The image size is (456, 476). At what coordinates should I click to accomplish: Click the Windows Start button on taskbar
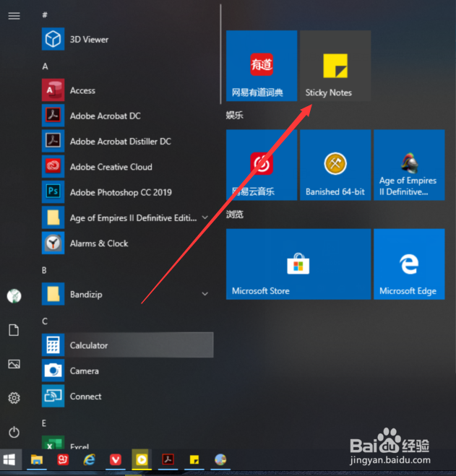point(9,459)
